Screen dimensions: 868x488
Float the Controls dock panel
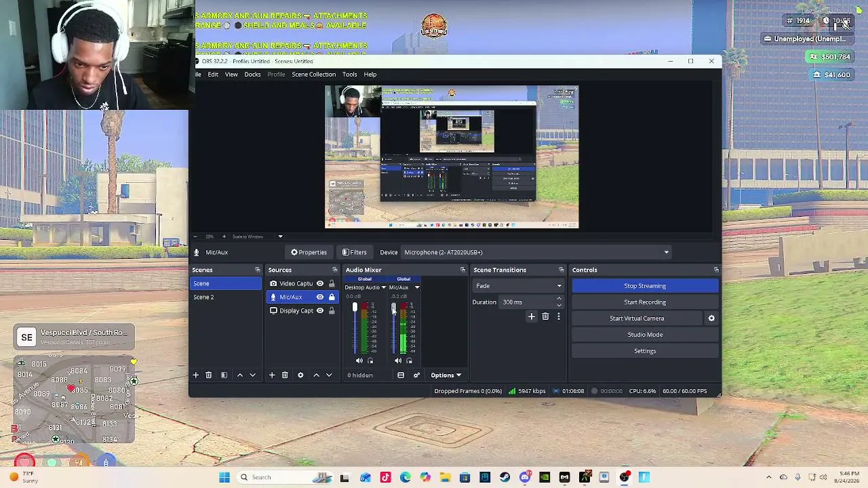(716, 270)
